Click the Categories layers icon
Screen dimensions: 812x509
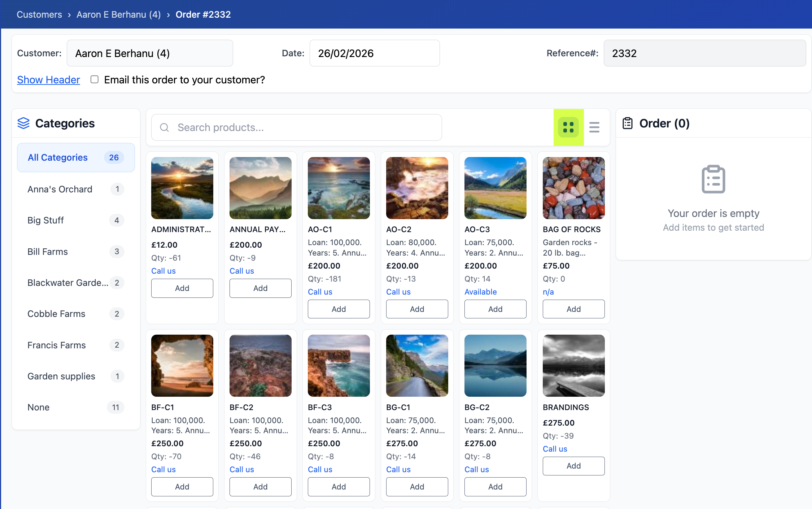click(23, 123)
